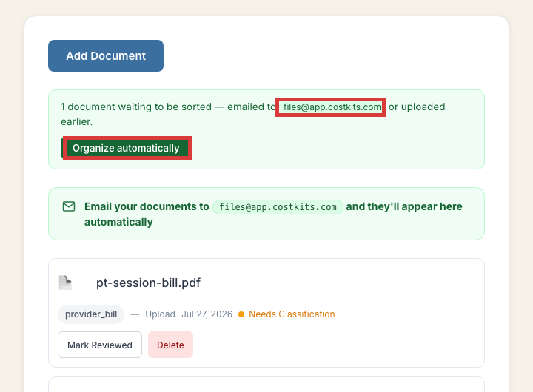533x392 pixels.
Task: Click Organize automatically button
Action: 126,148
